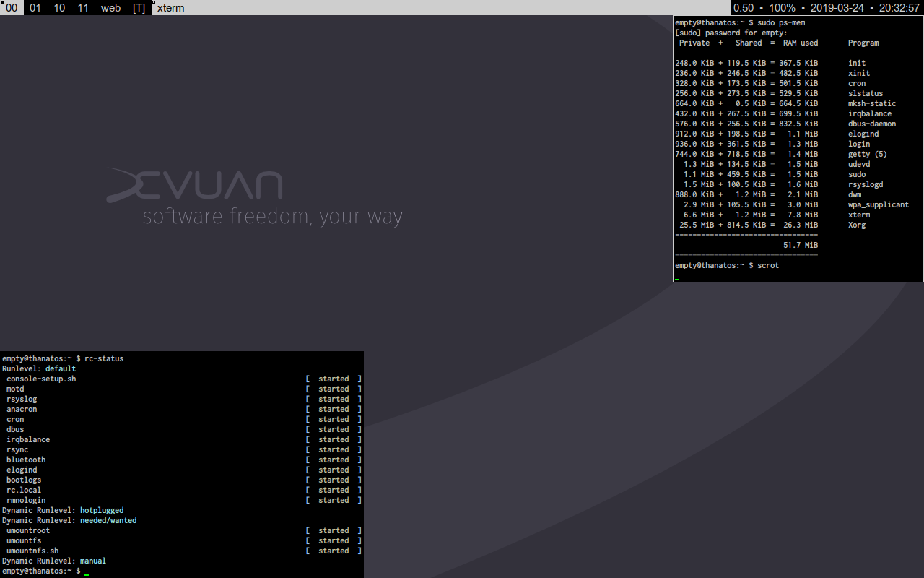
Task: Click the 'rsync' service name
Action: coord(17,449)
